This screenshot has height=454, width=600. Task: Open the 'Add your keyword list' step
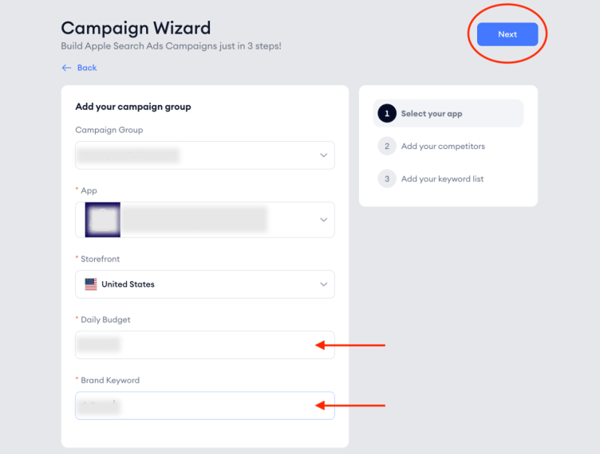pos(442,179)
